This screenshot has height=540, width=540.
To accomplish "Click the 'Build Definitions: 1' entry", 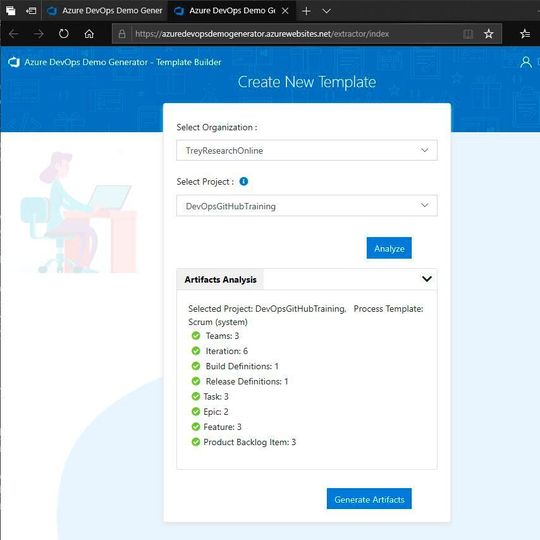I will (x=242, y=366).
